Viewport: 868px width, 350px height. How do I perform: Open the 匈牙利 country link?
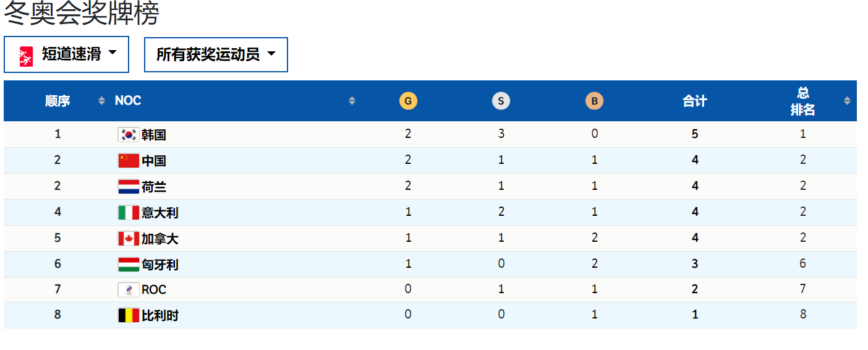point(160,265)
